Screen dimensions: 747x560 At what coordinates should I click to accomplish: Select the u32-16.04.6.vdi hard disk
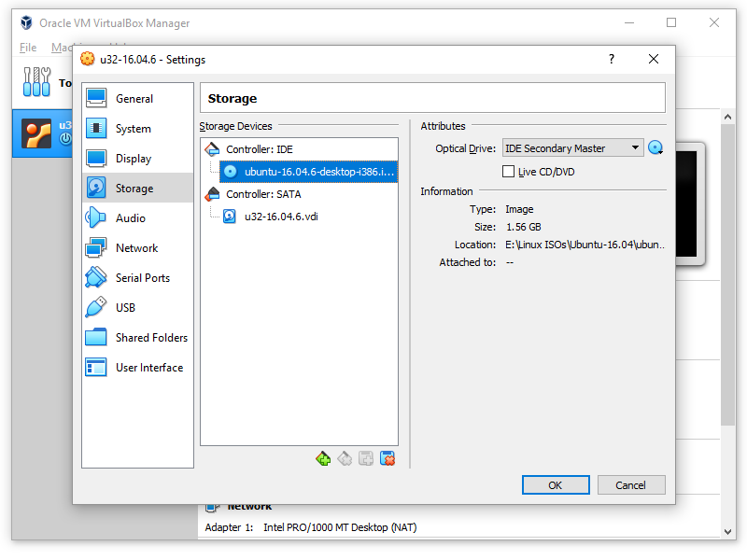281,216
